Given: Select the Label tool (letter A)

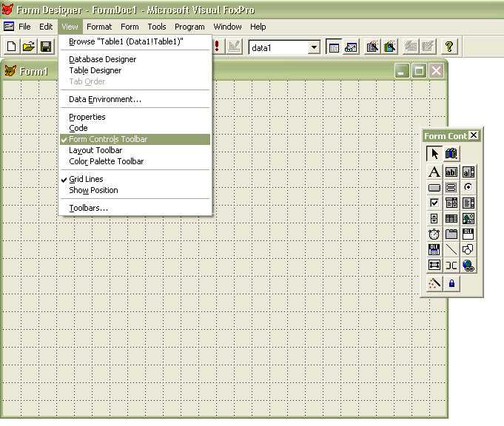Looking at the screenshot, I should (x=434, y=172).
